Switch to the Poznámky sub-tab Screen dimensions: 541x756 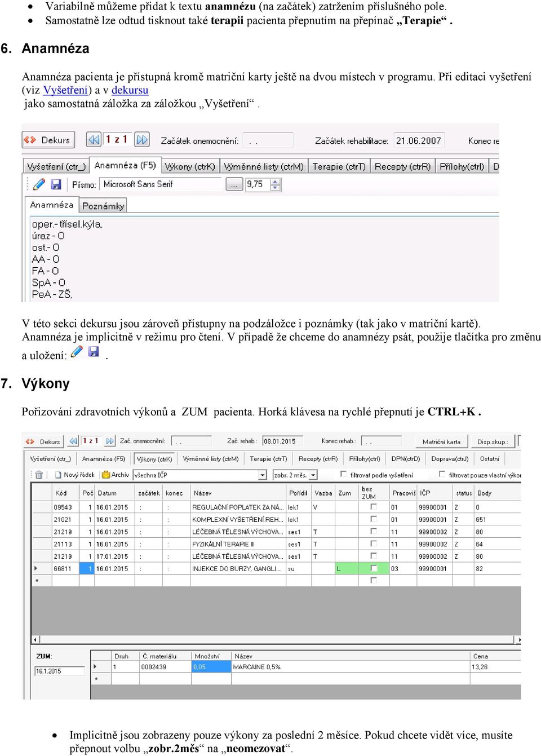(103, 206)
